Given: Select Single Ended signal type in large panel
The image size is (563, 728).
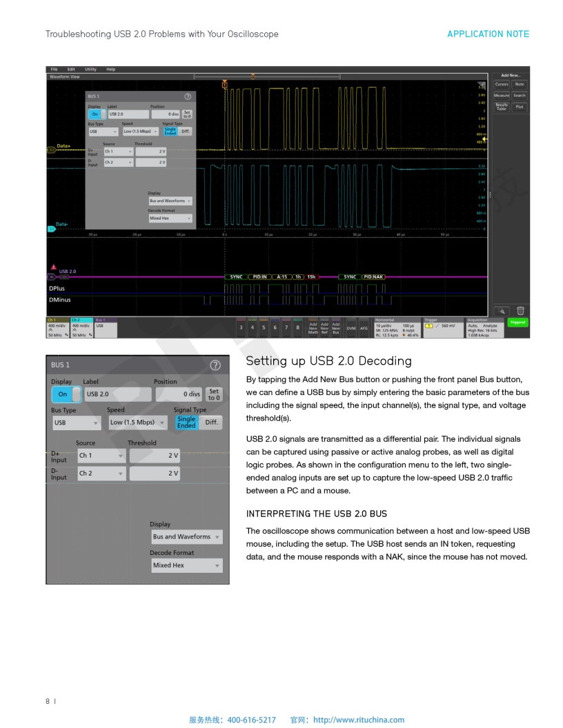Looking at the screenshot, I should [x=186, y=423].
